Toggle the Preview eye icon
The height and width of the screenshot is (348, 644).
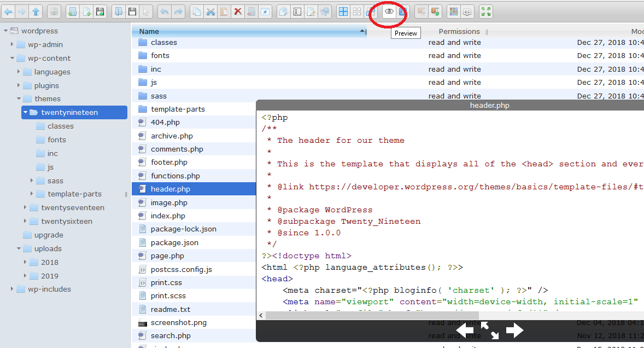389,12
